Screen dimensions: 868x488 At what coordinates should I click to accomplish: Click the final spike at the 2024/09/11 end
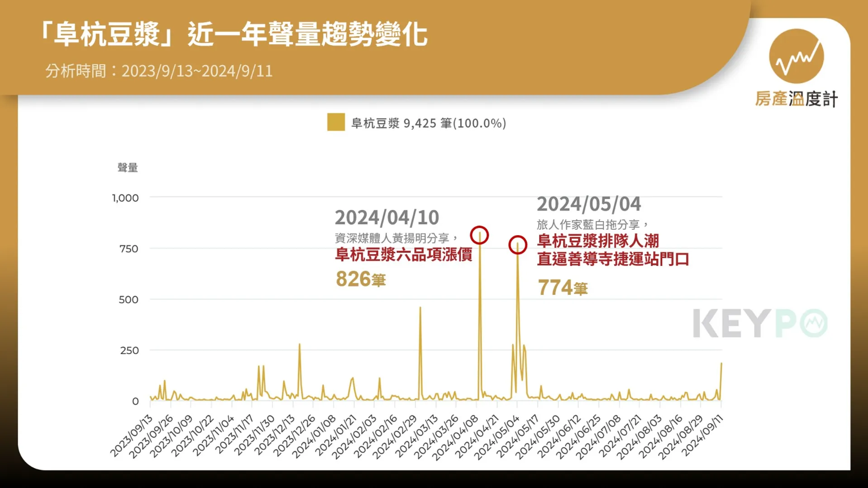pos(721,363)
